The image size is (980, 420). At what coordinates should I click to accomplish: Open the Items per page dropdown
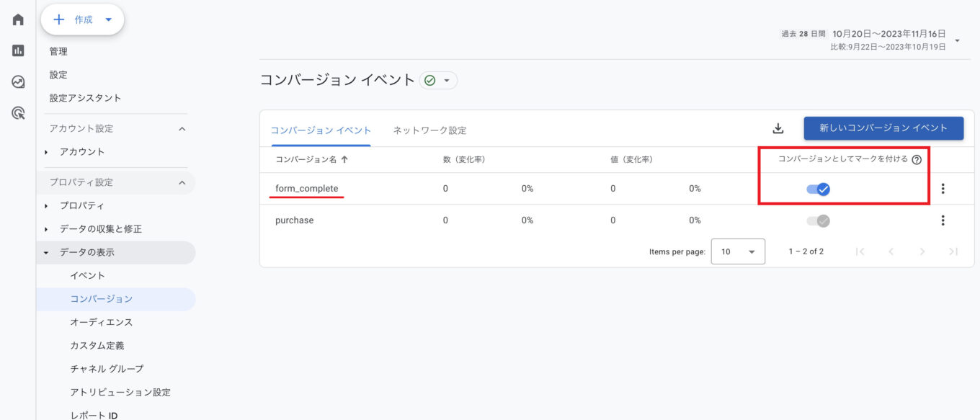click(738, 251)
